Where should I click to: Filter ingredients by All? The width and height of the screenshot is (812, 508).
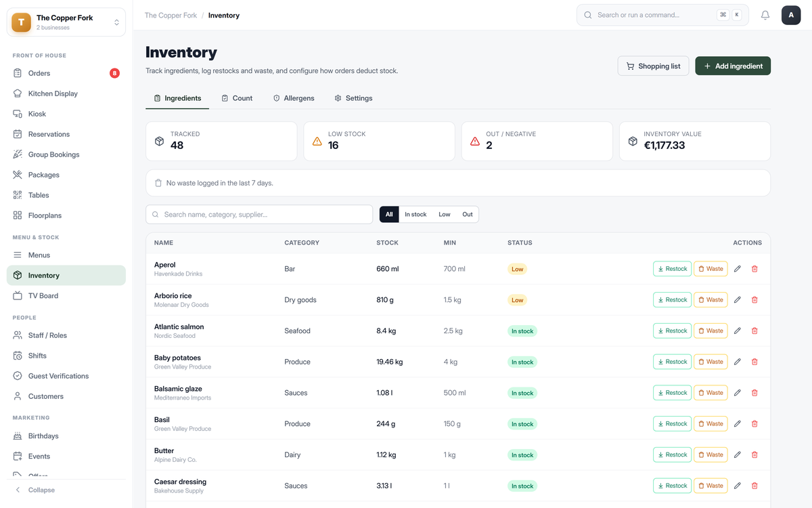(389, 215)
